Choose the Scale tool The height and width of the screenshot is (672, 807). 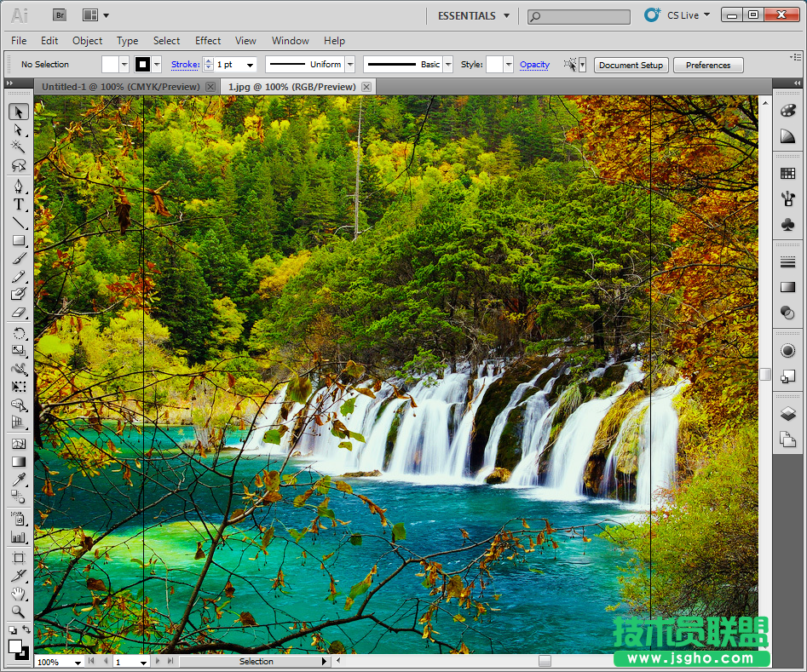(19, 351)
